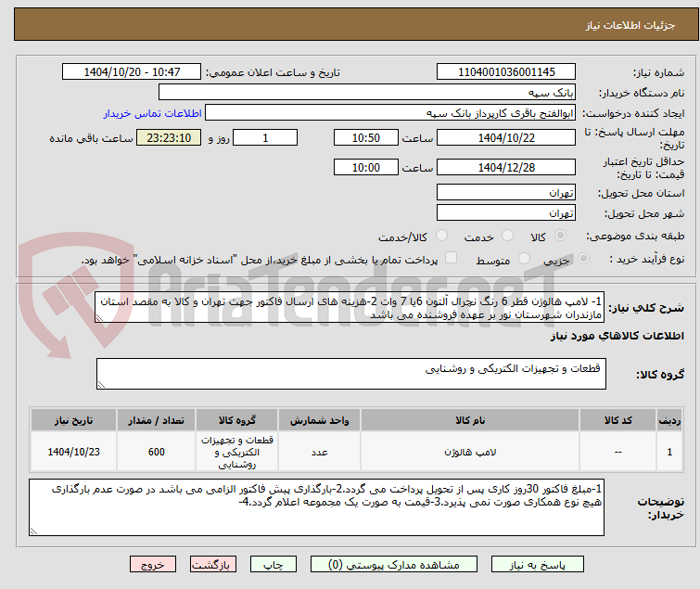Open مشاهده مدارک پیوستی (0) button

[394, 565]
